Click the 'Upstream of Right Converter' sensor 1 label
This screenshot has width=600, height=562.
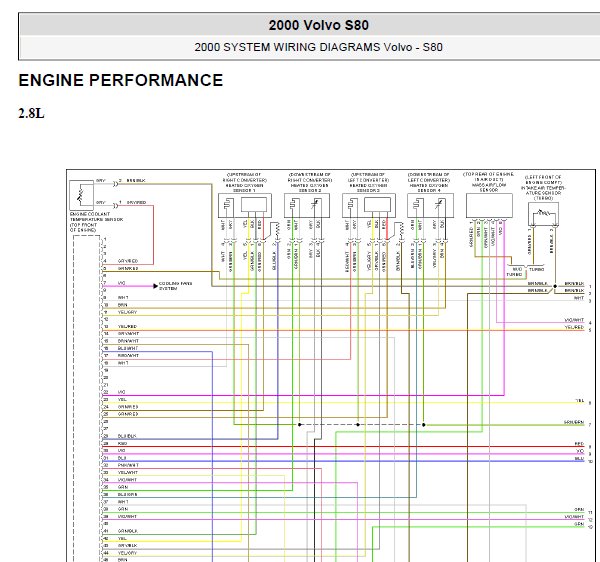[x=245, y=182]
